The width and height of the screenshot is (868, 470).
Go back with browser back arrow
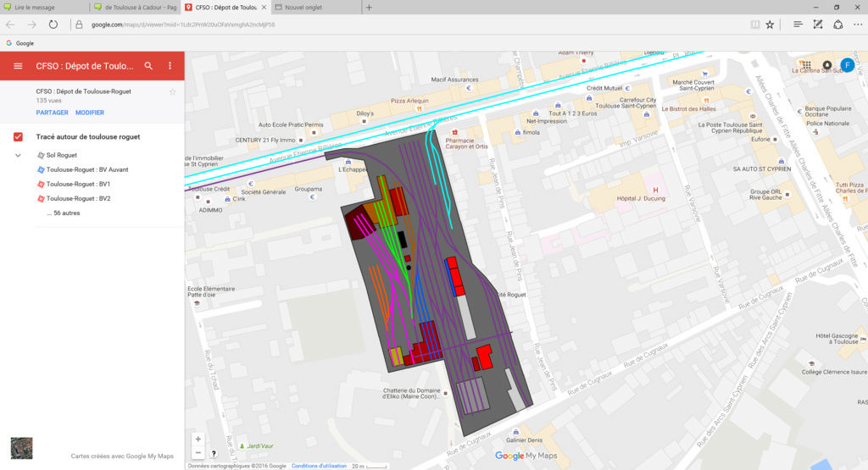10,25
